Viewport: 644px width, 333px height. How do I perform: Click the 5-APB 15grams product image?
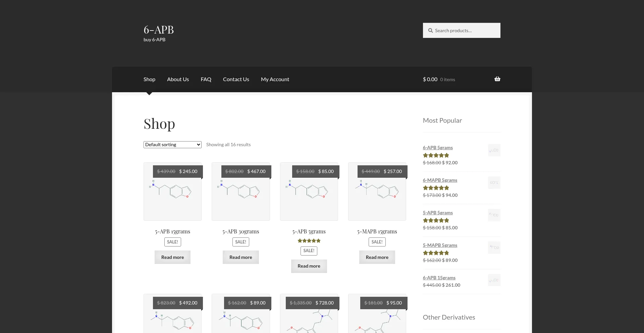[x=172, y=192]
